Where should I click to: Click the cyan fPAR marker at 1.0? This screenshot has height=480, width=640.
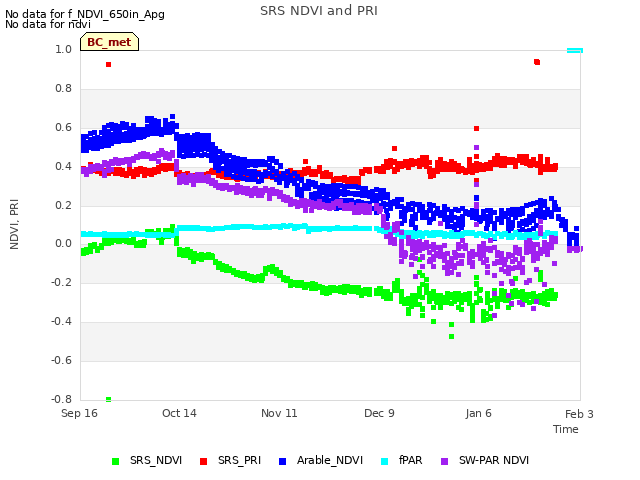pyautogui.click(x=575, y=51)
